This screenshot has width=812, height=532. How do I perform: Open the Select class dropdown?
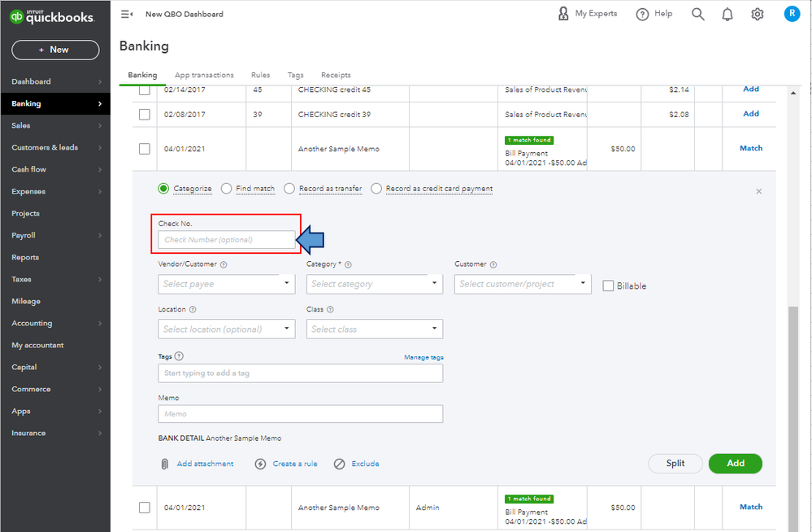coord(374,329)
